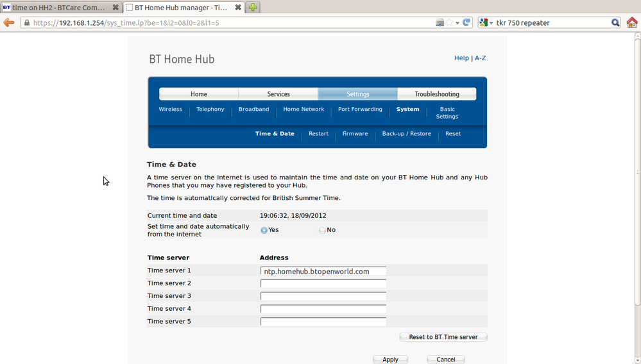Bookmark this page with the star icon
The width and height of the screenshot is (641, 364).
point(450,23)
